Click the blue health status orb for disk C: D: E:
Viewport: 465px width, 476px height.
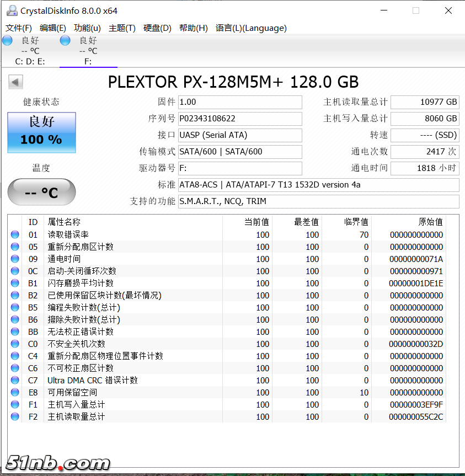pos(7,40)
